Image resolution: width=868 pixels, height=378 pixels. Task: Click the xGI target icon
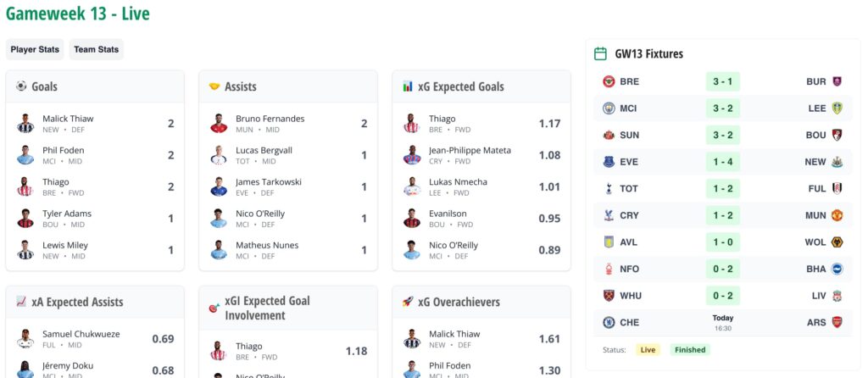coord(214,309)
